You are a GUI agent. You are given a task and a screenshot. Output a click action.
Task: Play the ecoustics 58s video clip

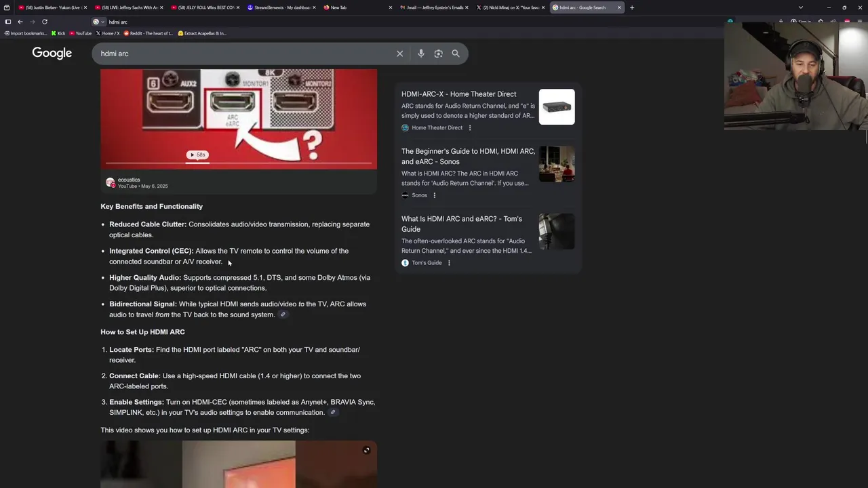point(197,155)
